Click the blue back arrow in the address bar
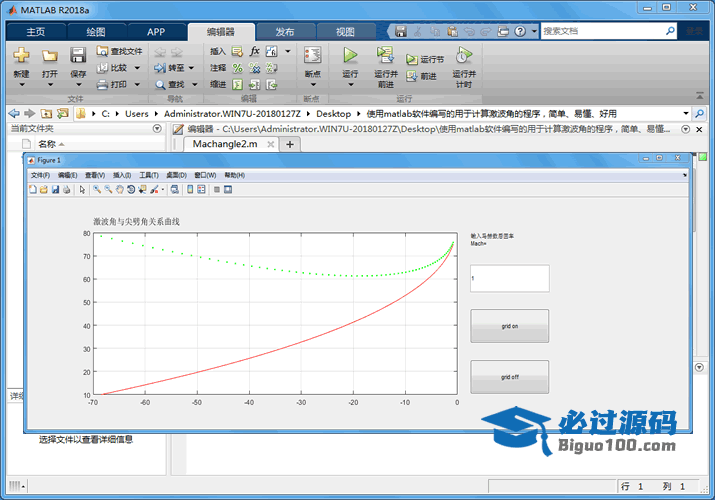Viewport: 715px width, 500px height. tap(14, 113)
